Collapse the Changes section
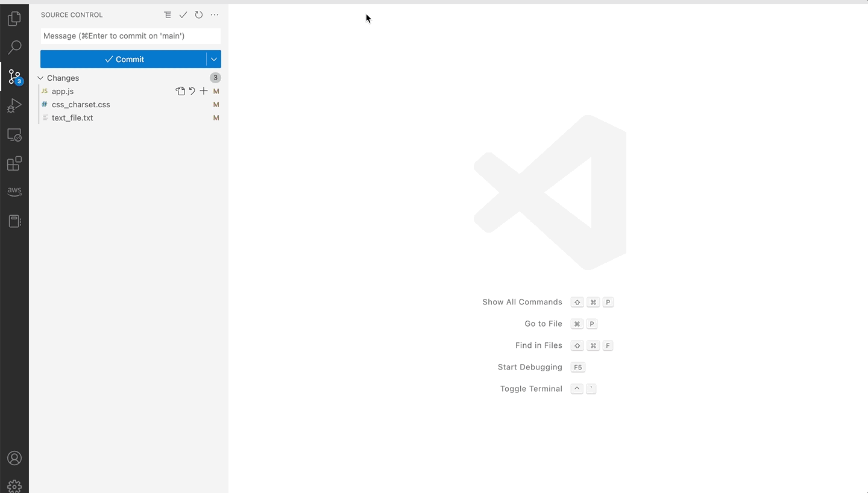This screenshot has width=868, height=493. tap(40, 78)
